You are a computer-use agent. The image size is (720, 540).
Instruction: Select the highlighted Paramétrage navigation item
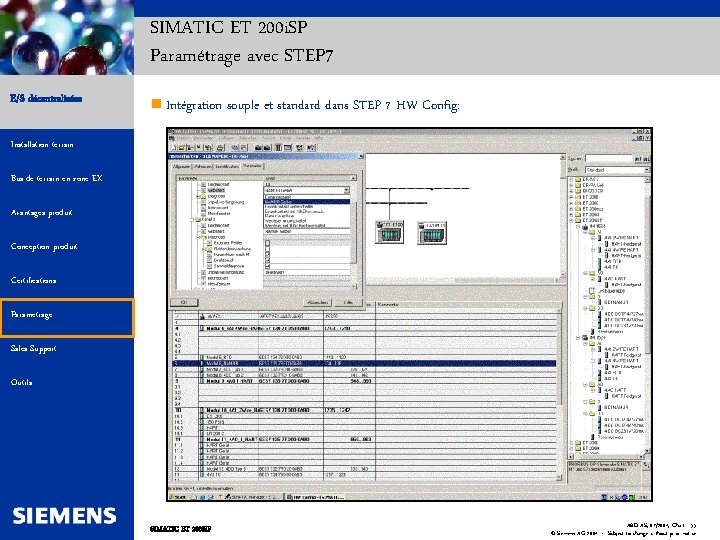pos(67,318)
